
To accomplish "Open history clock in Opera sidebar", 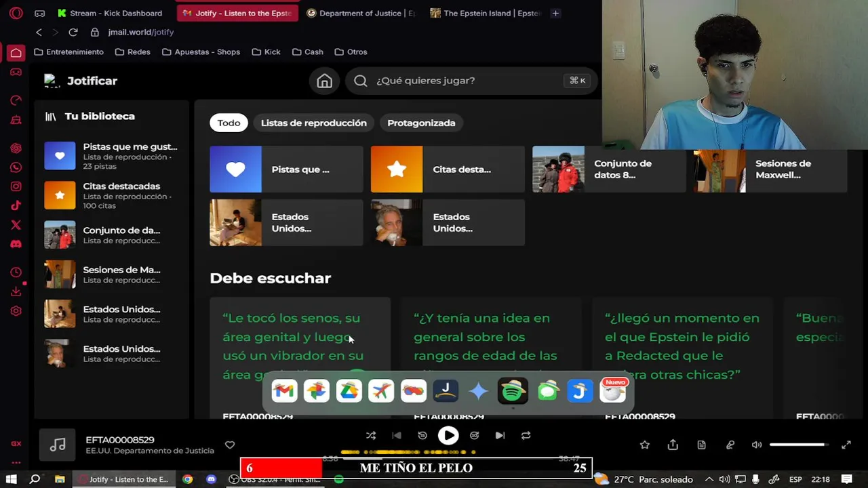I will tap(16, 272).
